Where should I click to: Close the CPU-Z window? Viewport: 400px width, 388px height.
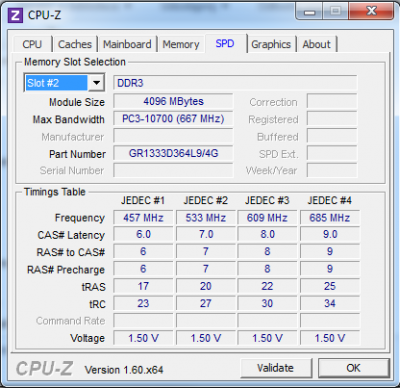[x=371, y=12]
